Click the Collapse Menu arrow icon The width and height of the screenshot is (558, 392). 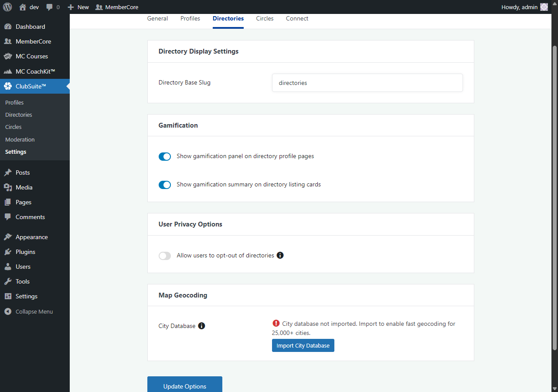tap(8, 311)
